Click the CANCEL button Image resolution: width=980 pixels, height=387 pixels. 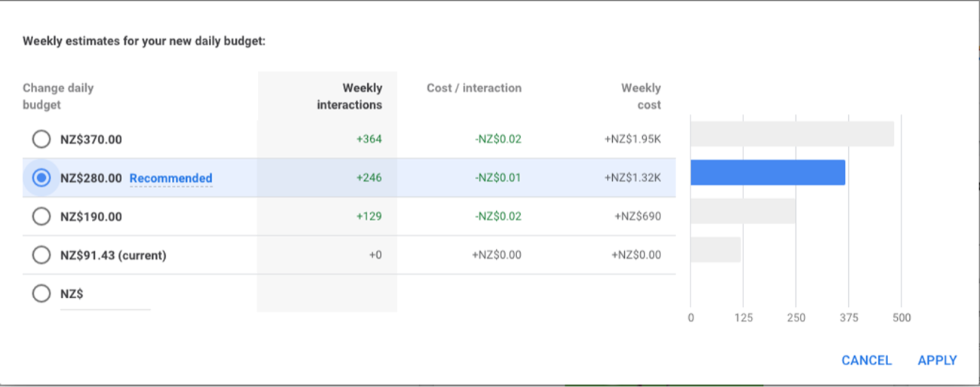coord(866,361)
